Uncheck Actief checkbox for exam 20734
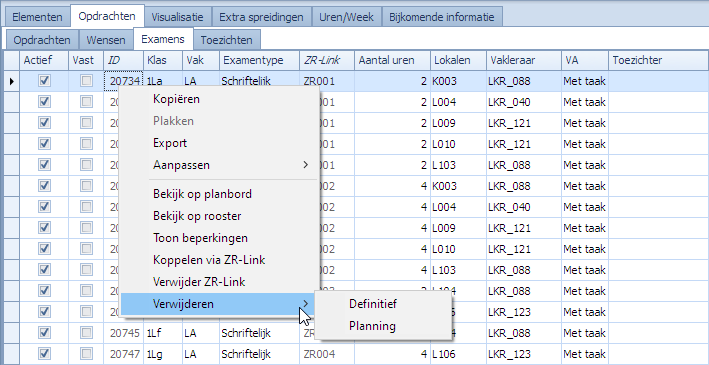 coord(44,81)
